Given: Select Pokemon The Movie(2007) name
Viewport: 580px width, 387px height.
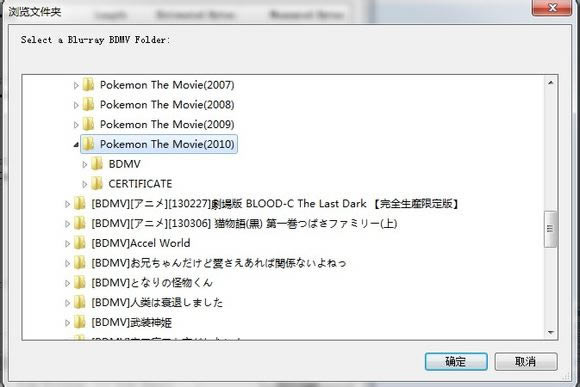Looking at the screenshot, I should click(x=167, y=85).
